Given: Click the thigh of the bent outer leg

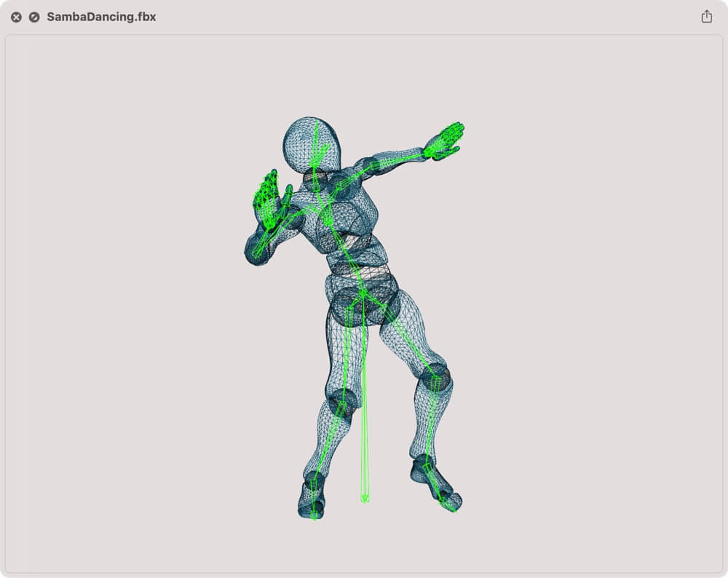Looking at the screenshot, I should (409, 337).
